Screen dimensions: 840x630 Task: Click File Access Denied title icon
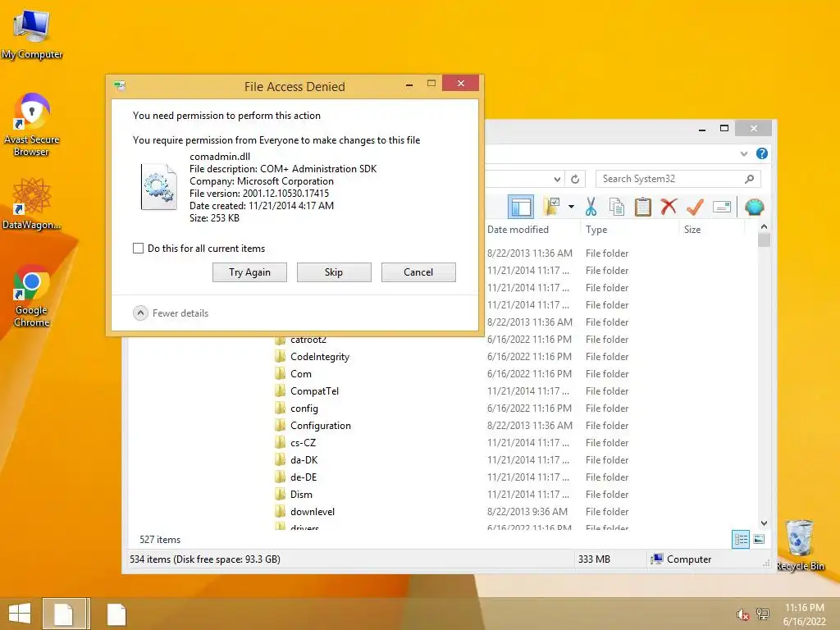[120, 86]
